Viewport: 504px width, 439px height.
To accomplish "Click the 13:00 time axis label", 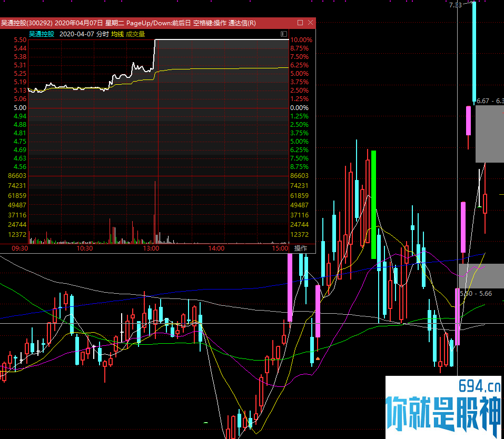I will pos(151,248).
